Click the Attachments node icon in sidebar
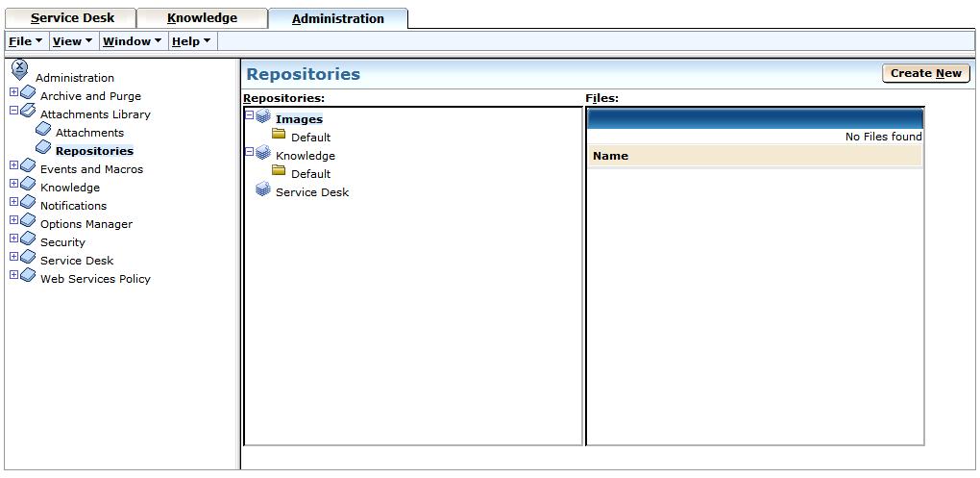 43,131
